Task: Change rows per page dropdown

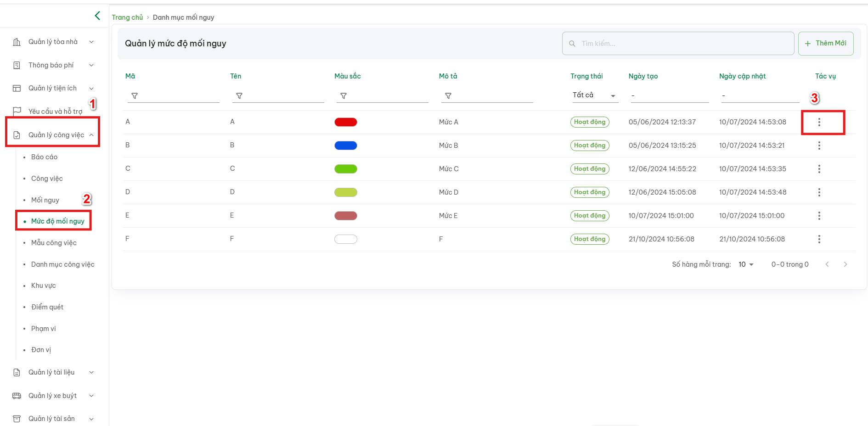Action: (746, 264)
